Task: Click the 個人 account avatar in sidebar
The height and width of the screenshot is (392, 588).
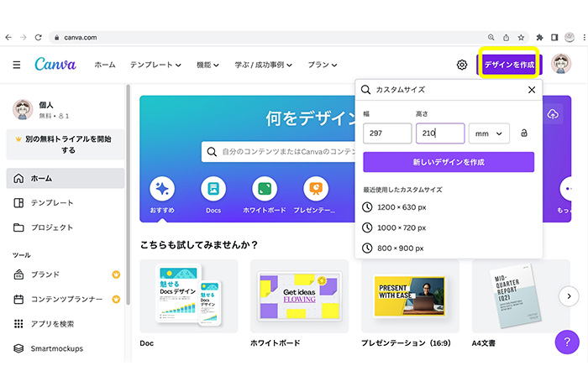Action: [23, 110]
